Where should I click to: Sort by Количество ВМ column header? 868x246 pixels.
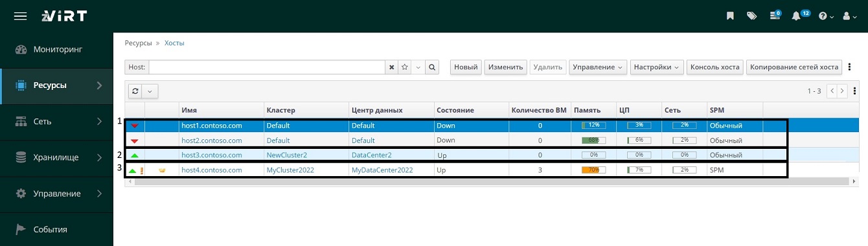tap(539, 110)
